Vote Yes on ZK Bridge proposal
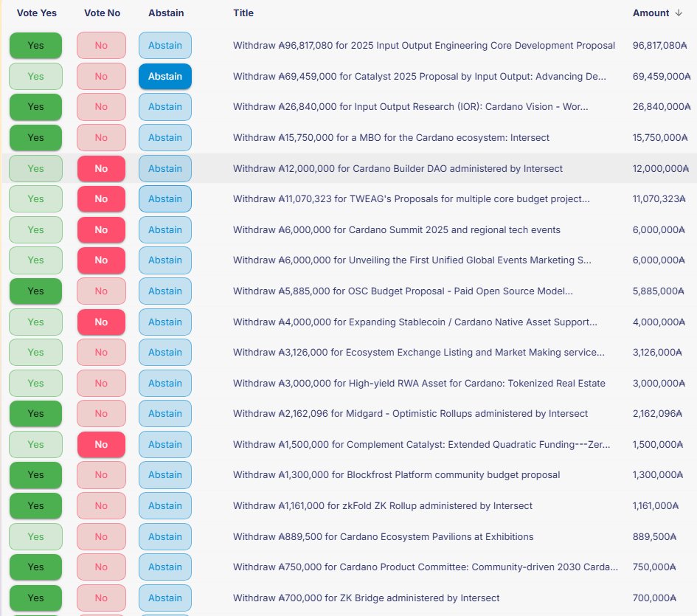This screenshot has width=697, height=616. click(x=35, y=598)
